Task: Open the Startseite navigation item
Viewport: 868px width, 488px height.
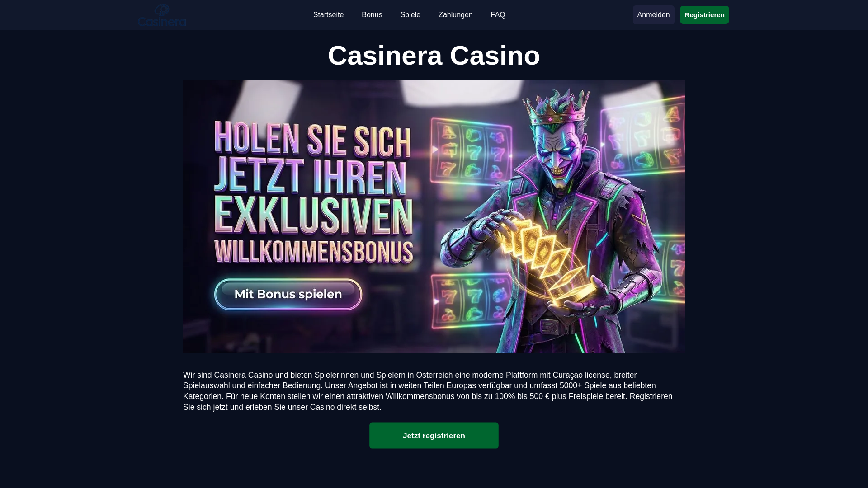Action: (328, 15)
